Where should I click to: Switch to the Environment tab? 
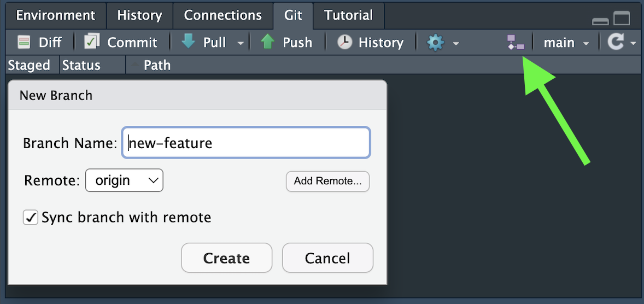[x=56, y=15]
